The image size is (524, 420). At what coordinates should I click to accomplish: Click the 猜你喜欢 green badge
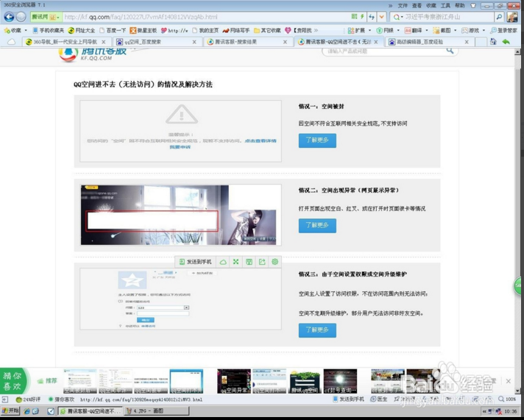point(13,381)
